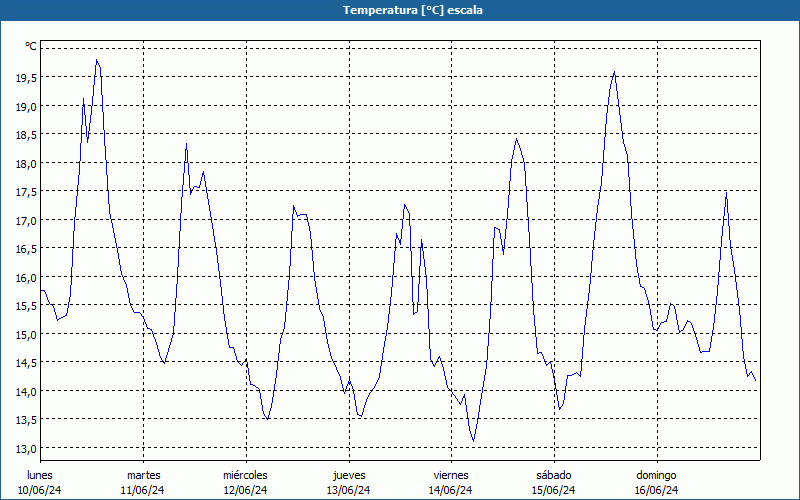
Task: Click the 14/06/24 date label
Action: (451, 490)
